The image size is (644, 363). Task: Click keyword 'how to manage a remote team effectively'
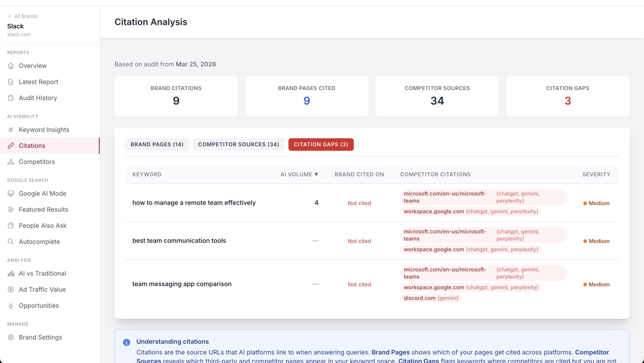pyautogui.click(x=194, y=203)
